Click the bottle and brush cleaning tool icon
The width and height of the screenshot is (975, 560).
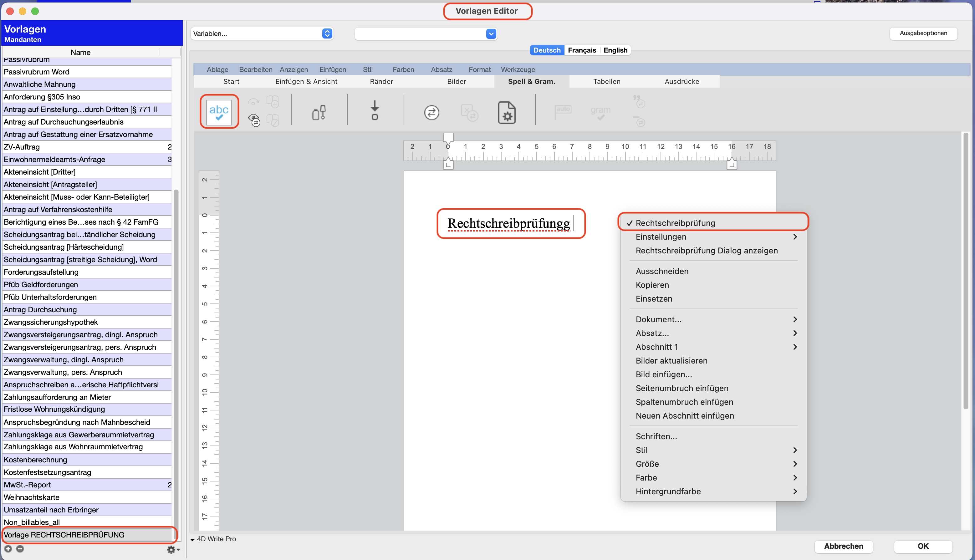click(319, 112)
